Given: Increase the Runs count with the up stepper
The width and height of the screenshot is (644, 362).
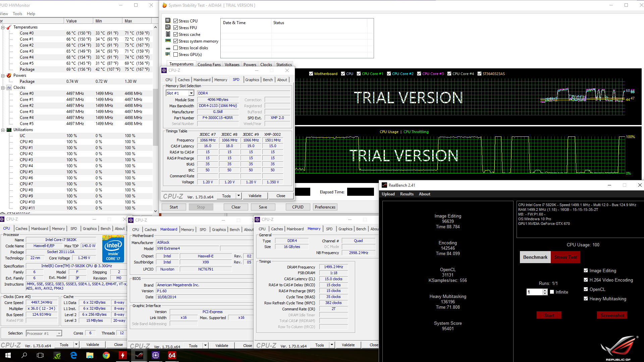Looking at the screenshot, I should (545, 290).
